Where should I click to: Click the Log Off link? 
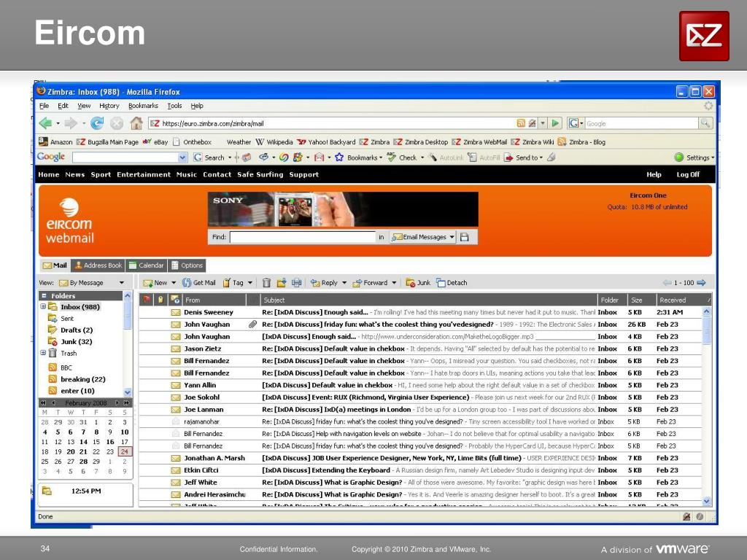688,174
